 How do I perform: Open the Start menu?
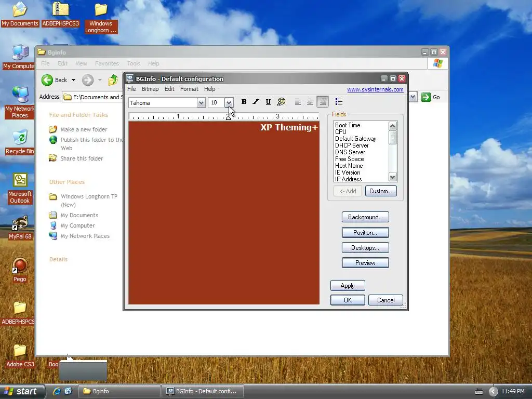tap(22, 391)
